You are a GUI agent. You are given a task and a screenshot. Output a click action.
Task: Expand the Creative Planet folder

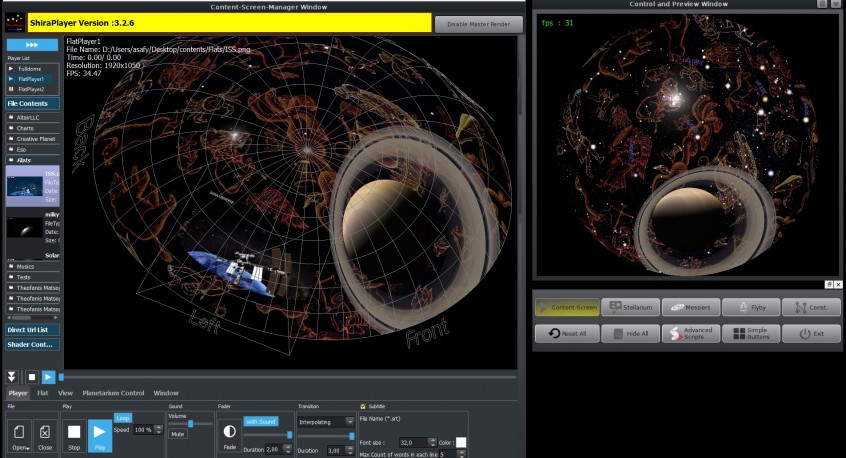32,139
